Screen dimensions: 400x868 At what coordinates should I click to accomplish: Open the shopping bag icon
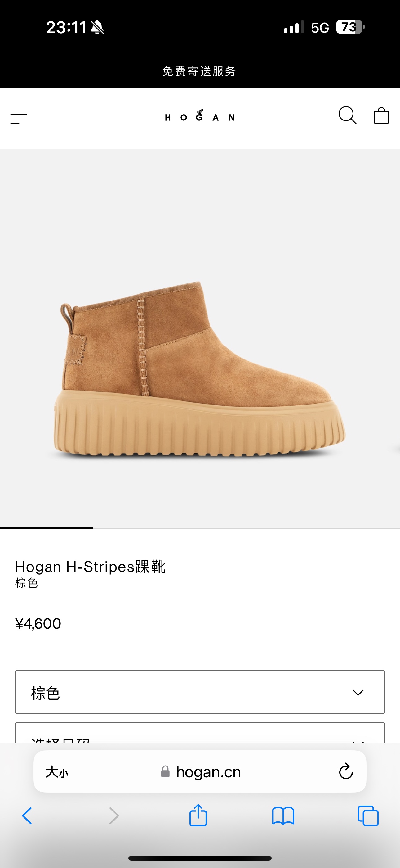[381, 115]
